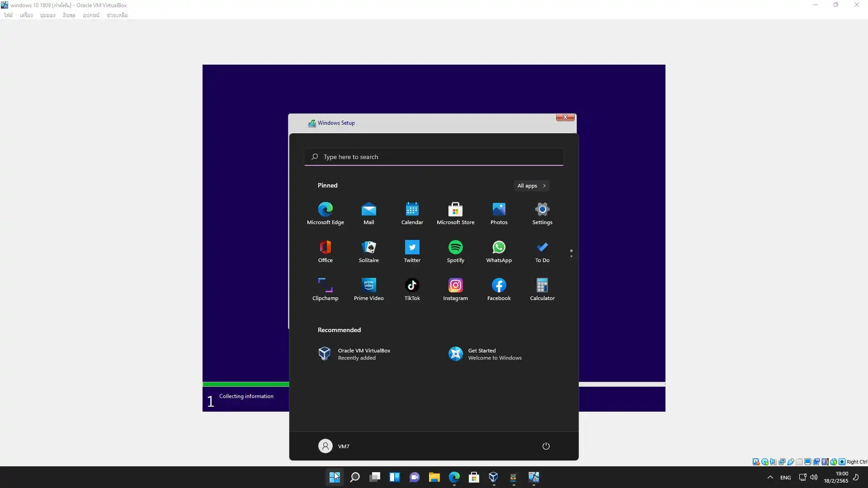The width and height of the screenshot is (868, 488).
Task: Open the first VirtualBox menu bar item
Action: pos(8,15)
